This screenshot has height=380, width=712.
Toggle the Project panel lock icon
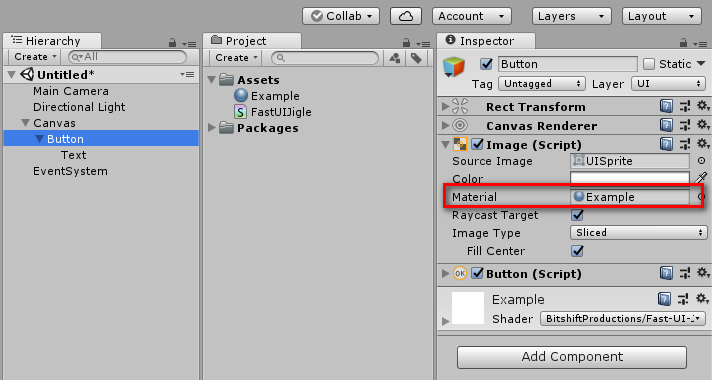click(406, 43)
